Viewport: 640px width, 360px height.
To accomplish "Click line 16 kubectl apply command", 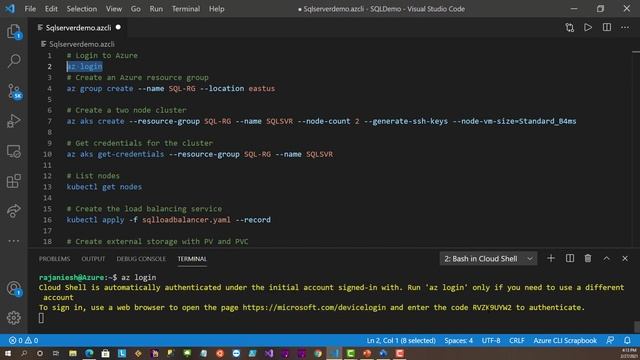I will pyautogui.click(x=168, y=220).
